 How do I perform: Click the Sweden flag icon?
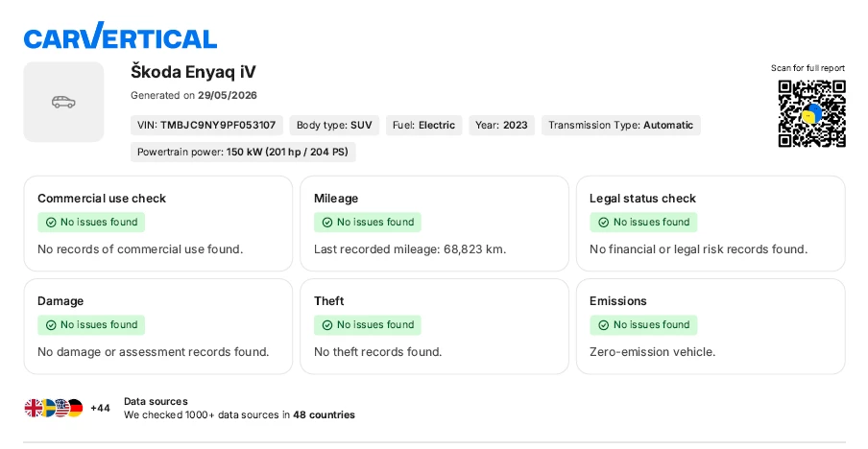(x=48, y=408)
